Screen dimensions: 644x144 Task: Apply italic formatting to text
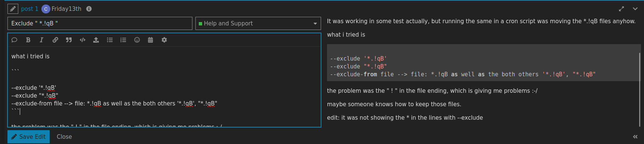[x=41, y=40]
